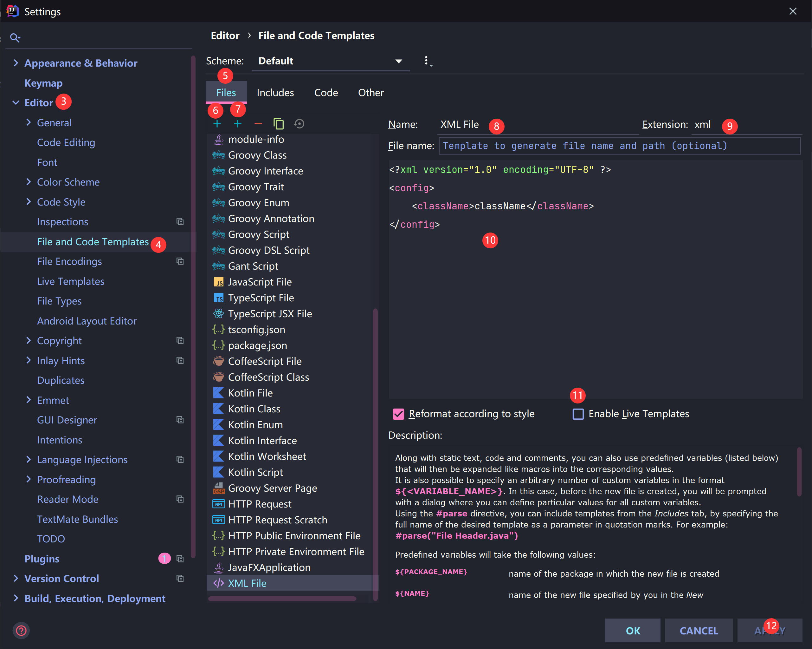This screenshot has height=649, width=812.
Task: Click the help question mark icon
Action: coord(21,631)
